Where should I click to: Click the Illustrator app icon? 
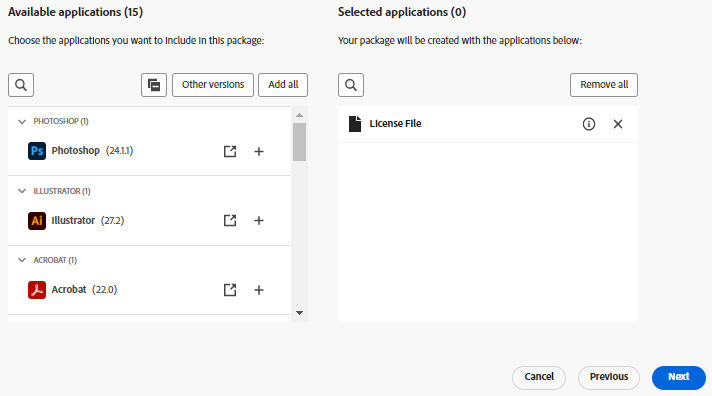(x=37, y=221)
